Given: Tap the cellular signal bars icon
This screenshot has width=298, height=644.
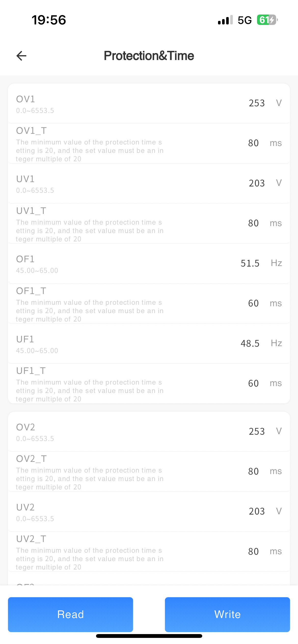Looking at the screenshot, I should tap(225, 20).
